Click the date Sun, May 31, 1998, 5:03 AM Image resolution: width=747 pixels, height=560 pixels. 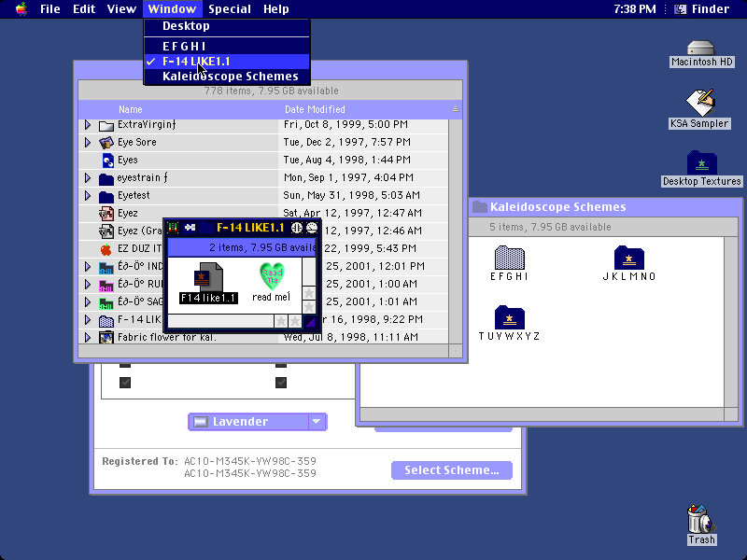(x=352, y=195)
